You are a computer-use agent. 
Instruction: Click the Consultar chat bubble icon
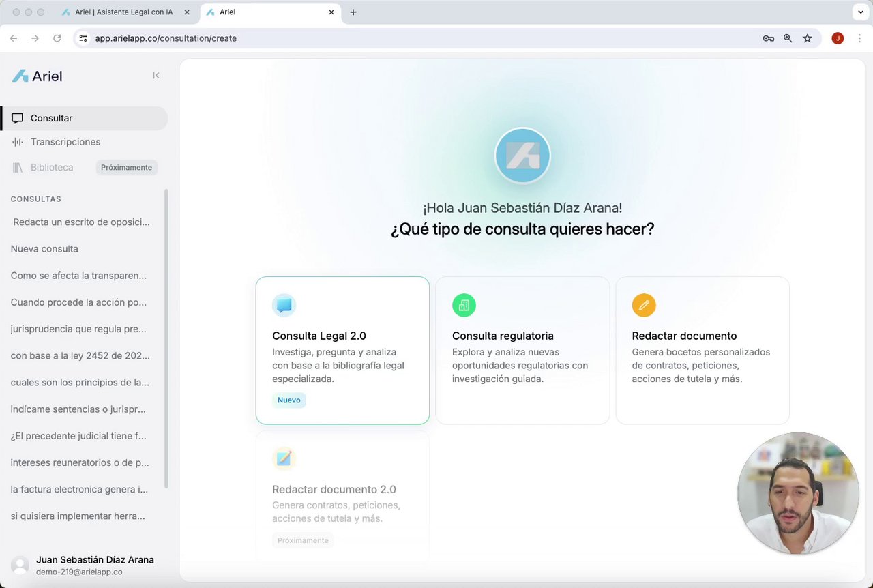tap(18, 118)
